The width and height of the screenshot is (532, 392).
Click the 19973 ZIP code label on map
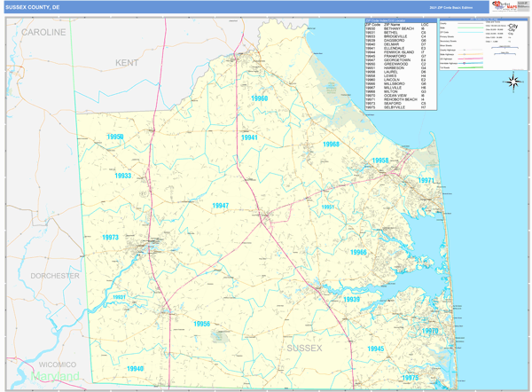click(x=110, y=238)
